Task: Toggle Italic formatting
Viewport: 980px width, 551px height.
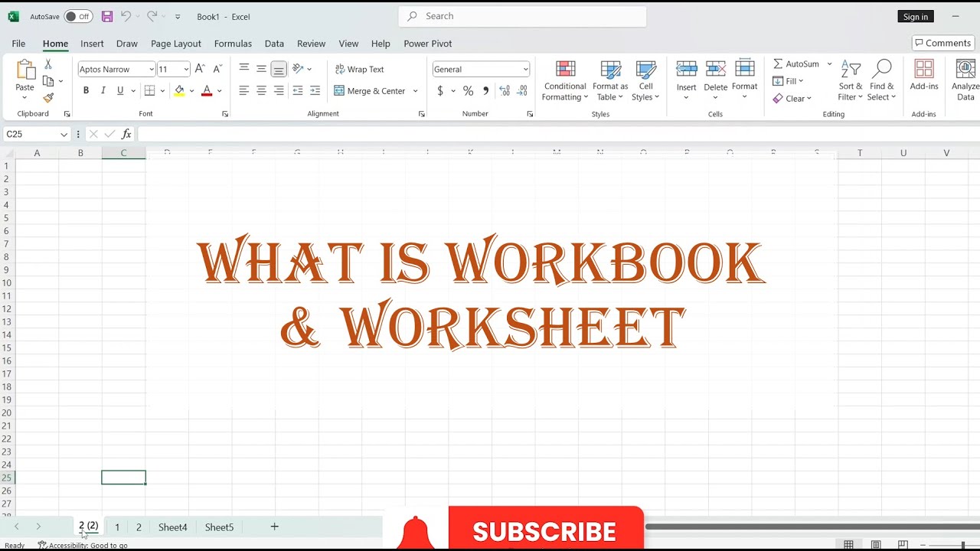Action: click(103, 90)
